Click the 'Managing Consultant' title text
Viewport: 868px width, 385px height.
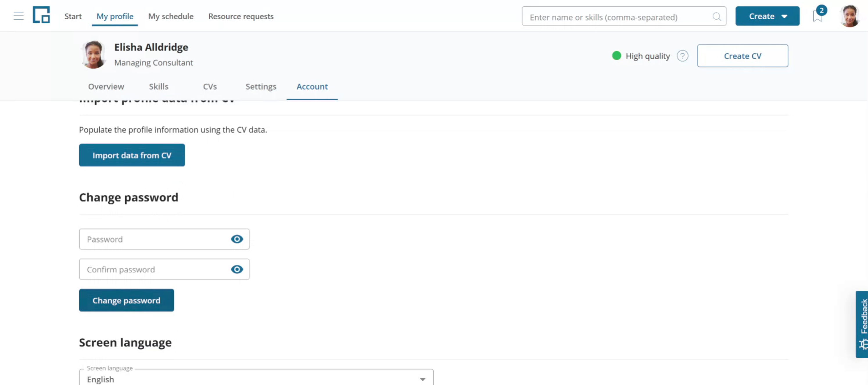[153, 63]
